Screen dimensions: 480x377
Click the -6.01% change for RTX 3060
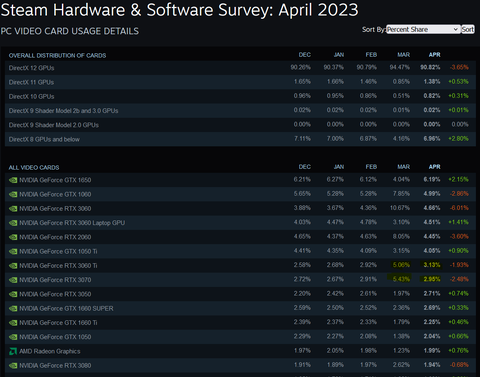tap(459, 208)
